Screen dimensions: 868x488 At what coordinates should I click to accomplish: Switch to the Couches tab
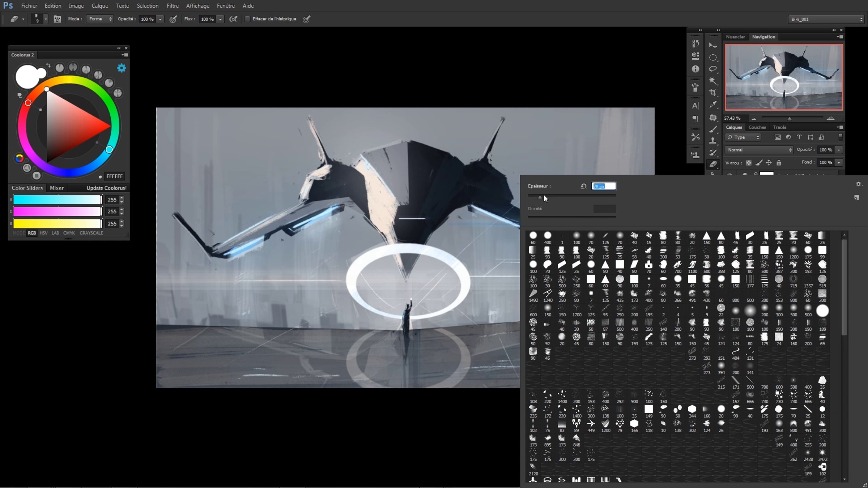[x=757, y=127]
